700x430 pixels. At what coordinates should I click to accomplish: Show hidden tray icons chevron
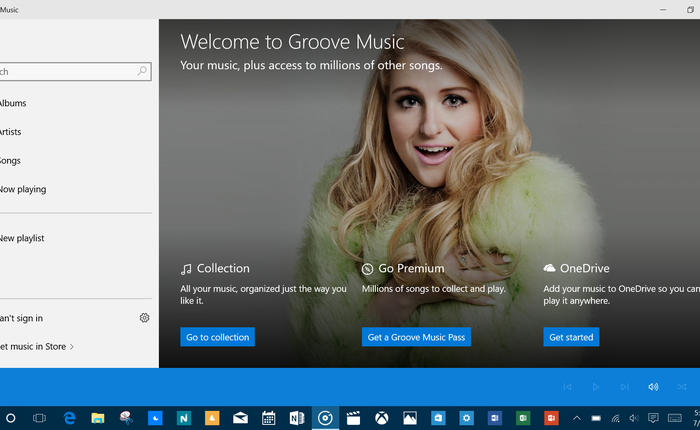pos(577,418)
